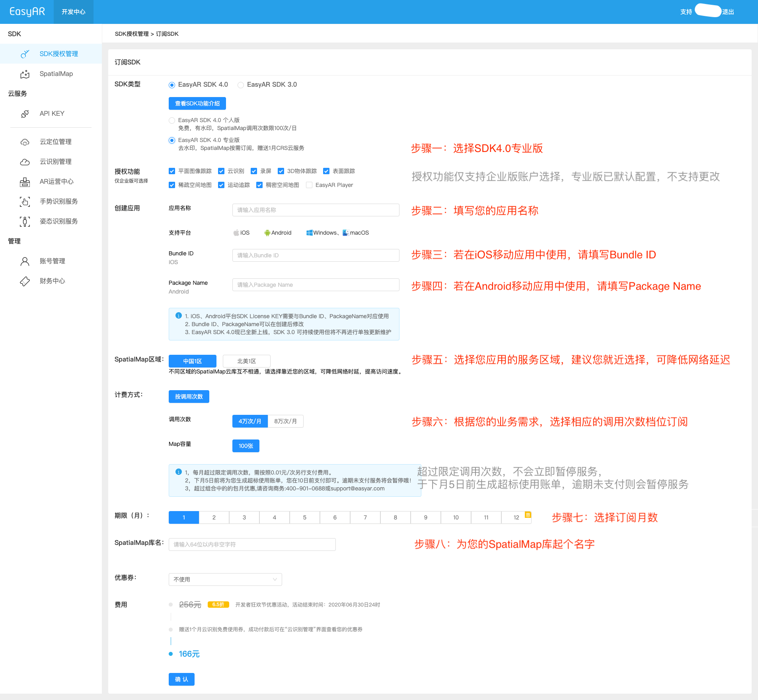Select EasyAR SDK 4.0 radio button
This screenshot has height=700, width=758.
(x=172, y=85)
